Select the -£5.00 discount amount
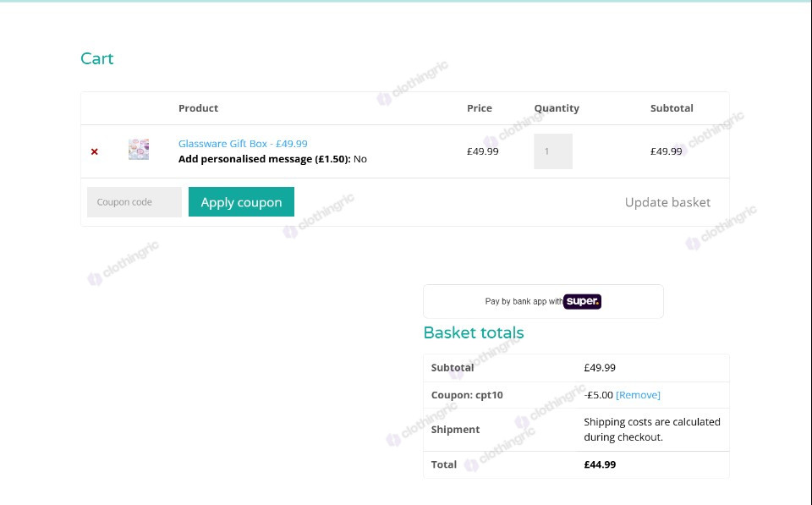Viewport: 812px width, 505px height. click(x=599, y=395)
